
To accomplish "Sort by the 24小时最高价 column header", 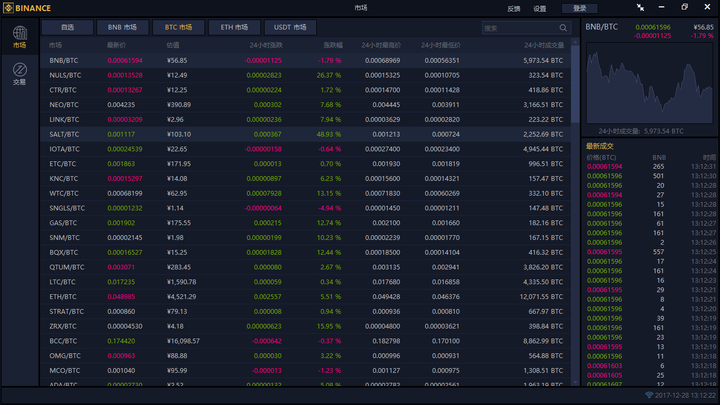I will [381, 45].
